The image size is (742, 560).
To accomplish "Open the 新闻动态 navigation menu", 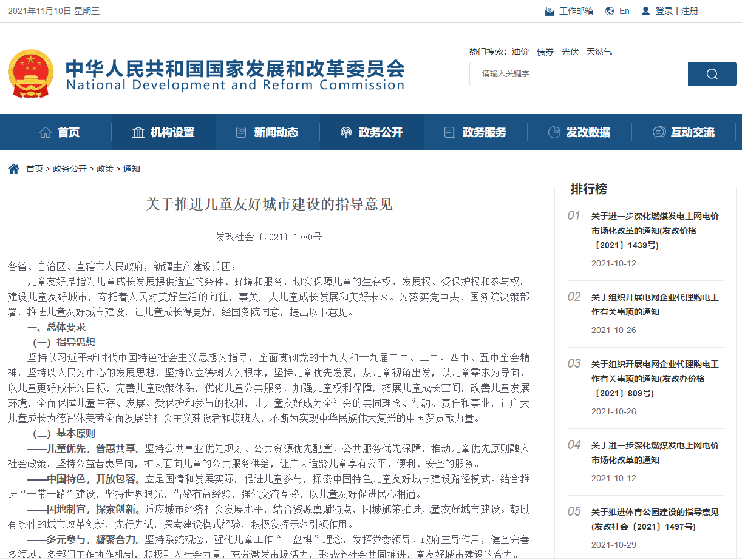I will pos(267,132).
